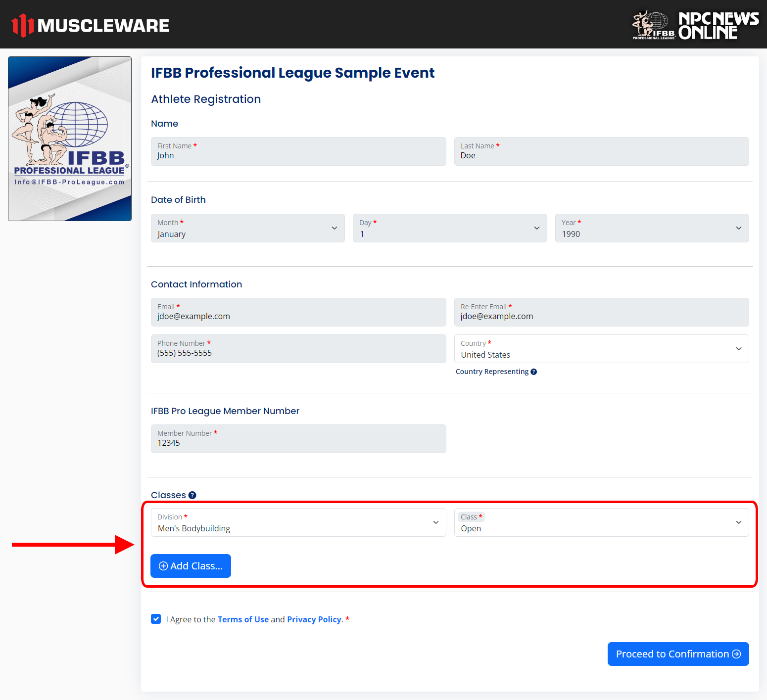Click Proceed to Confirmation button
Screen dimensions: 767x700
tap(677, 654)
